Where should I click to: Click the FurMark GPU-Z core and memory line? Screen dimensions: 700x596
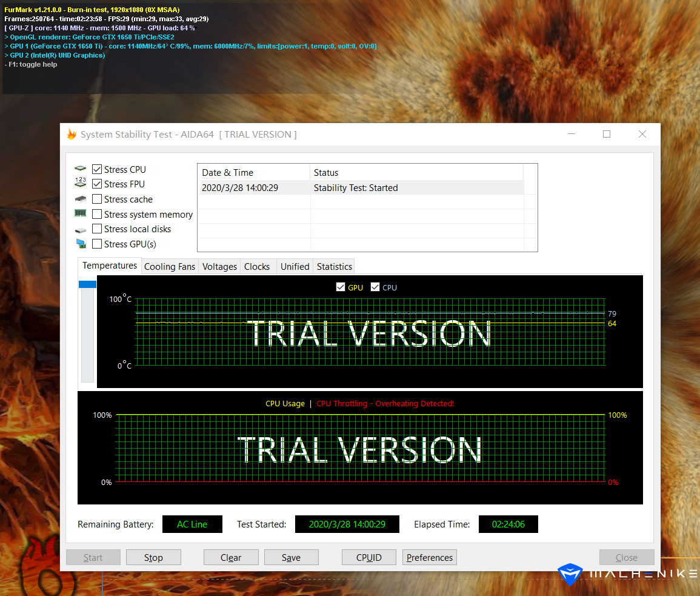point(99,28)
